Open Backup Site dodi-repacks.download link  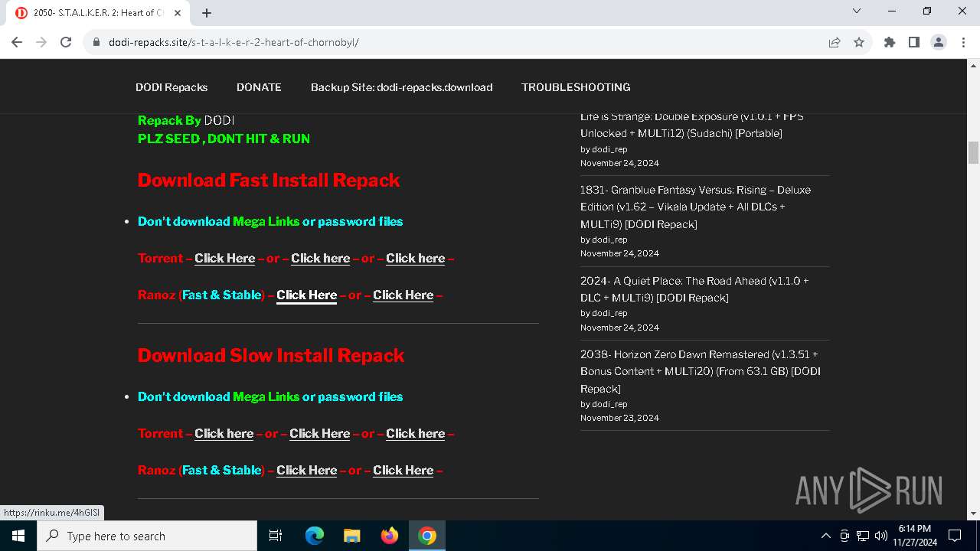(x=401, y=87)
